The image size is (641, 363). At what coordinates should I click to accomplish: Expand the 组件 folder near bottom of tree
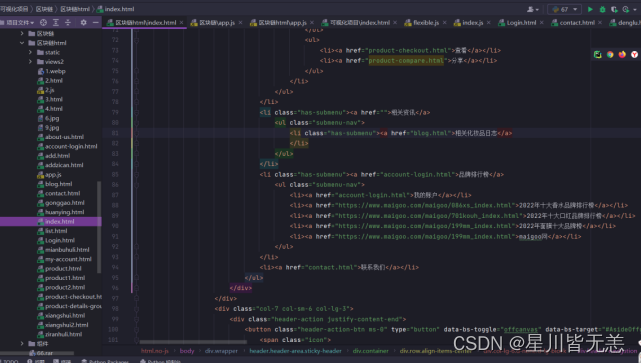click(x=22, y=344)
